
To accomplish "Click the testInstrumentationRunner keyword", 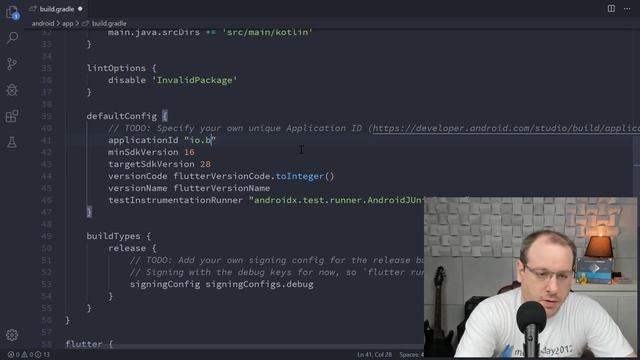I will coord(176,200).
